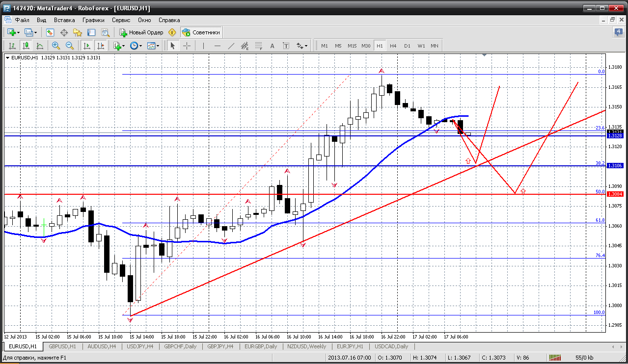Switch chart to candlesticks mode
The width and height of the screenshot is (628, 364).
click(x=26, y=46)
